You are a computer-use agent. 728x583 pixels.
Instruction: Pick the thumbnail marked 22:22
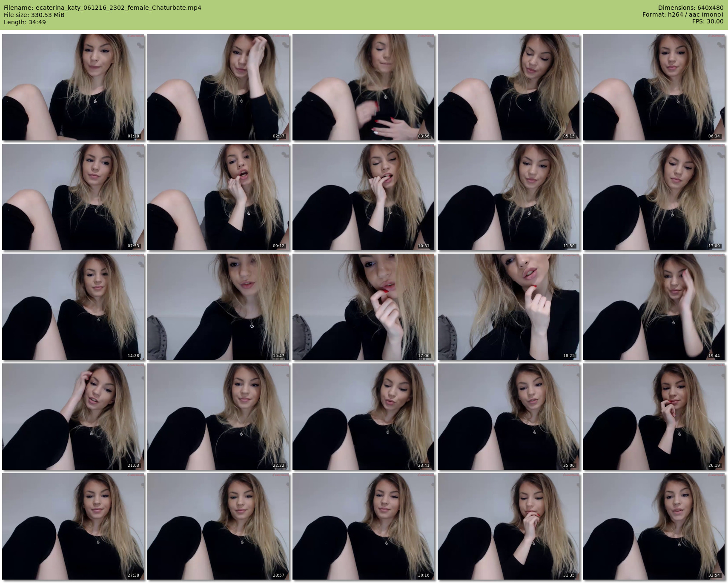tap(218, 417)
